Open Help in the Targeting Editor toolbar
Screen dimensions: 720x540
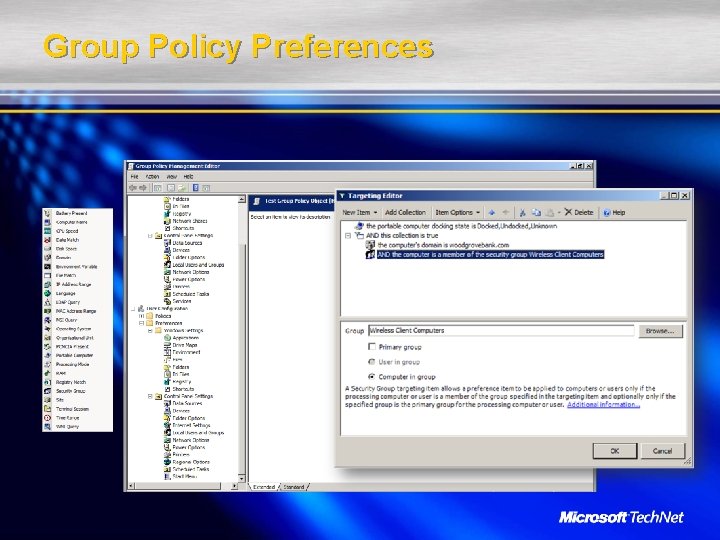tap(614, 212)
